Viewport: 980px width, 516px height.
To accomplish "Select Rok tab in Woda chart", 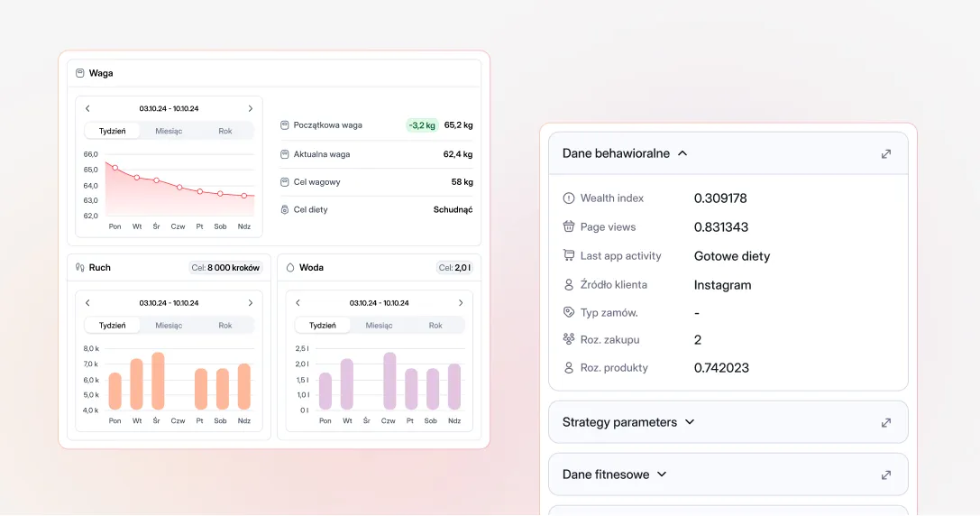I will (x=435, y=326).
